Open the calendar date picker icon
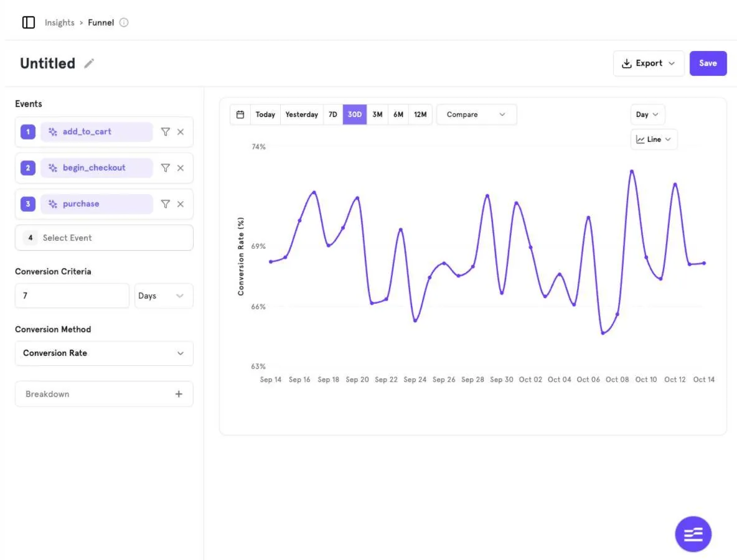This screenshot has width=737, height=560. coord(240,114)
